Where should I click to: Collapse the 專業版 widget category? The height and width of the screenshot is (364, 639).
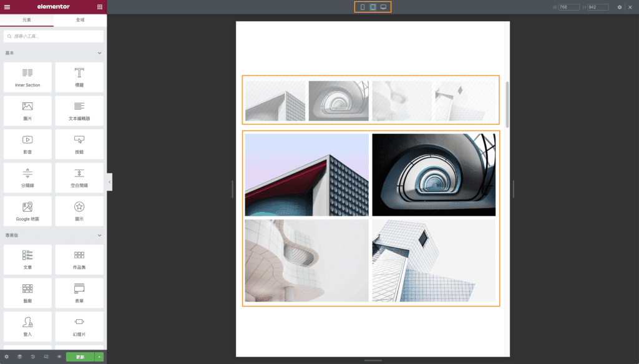point(99,235)
